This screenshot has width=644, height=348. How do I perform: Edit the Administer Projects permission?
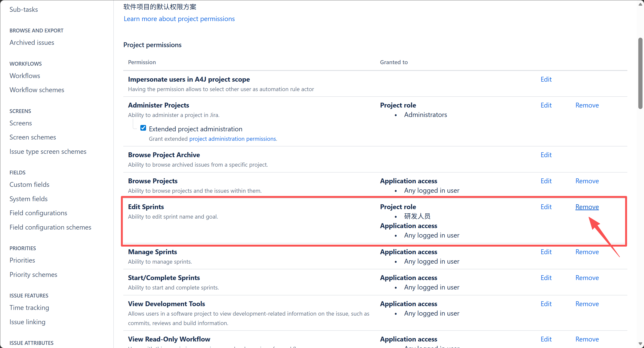click(x=546, y=105)
